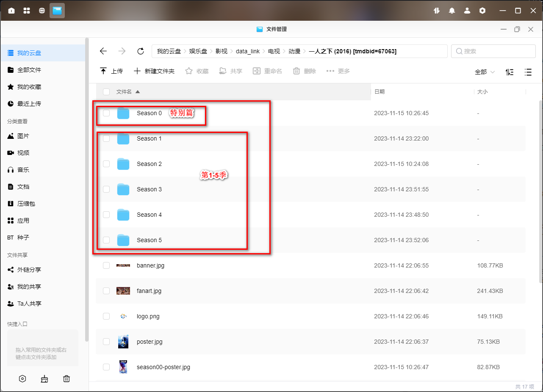Select 我的收藏 in the sidebar
Viewport: 543px width, 392px height.
[x=29, y=87]
